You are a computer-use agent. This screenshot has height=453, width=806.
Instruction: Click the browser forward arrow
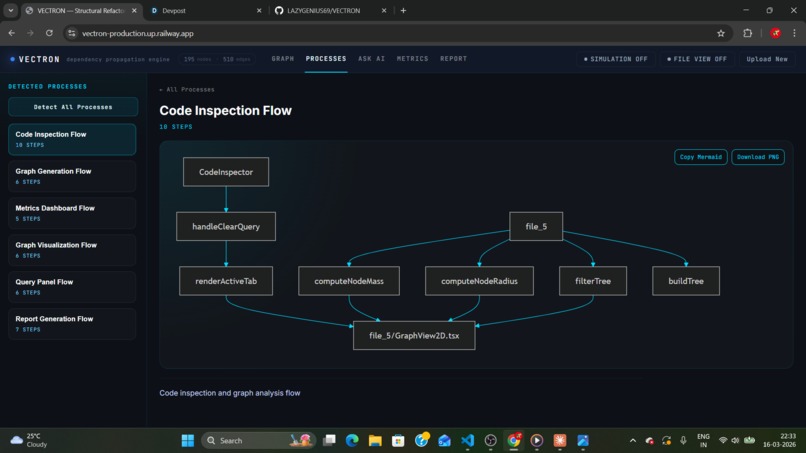pyautogui.click(x=30, y=33)
